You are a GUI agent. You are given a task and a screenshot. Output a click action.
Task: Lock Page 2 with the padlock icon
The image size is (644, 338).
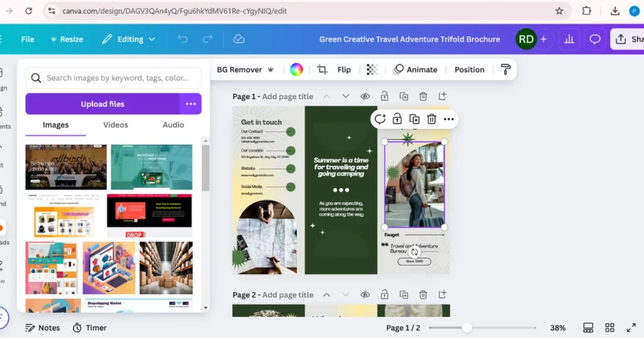pyautogui.click(x=384, y=295)
